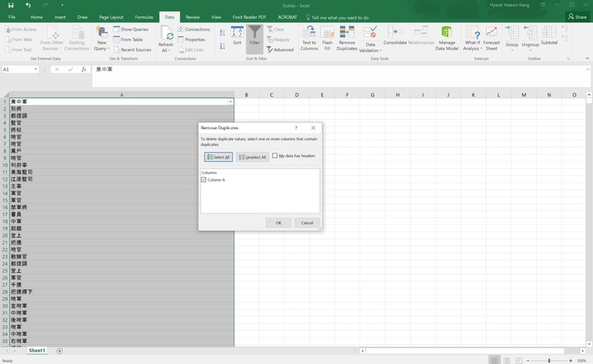Insert a Subtotal
This screenshot has height=364, width=593.
pos(549,35)
